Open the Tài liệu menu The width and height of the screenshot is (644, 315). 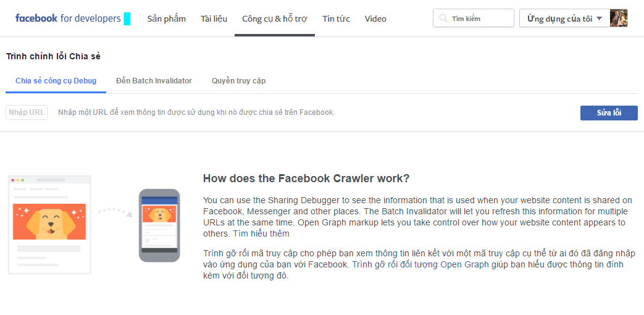(x=214, y=19)
